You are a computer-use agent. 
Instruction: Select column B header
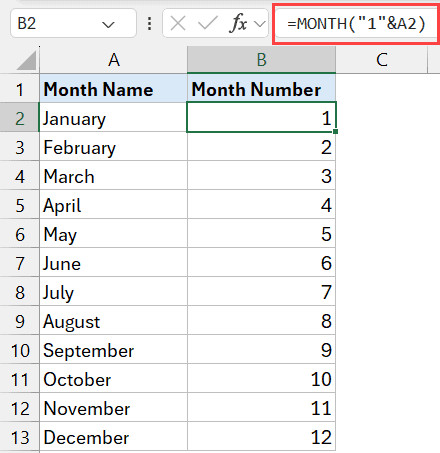(x=261, y=60)
